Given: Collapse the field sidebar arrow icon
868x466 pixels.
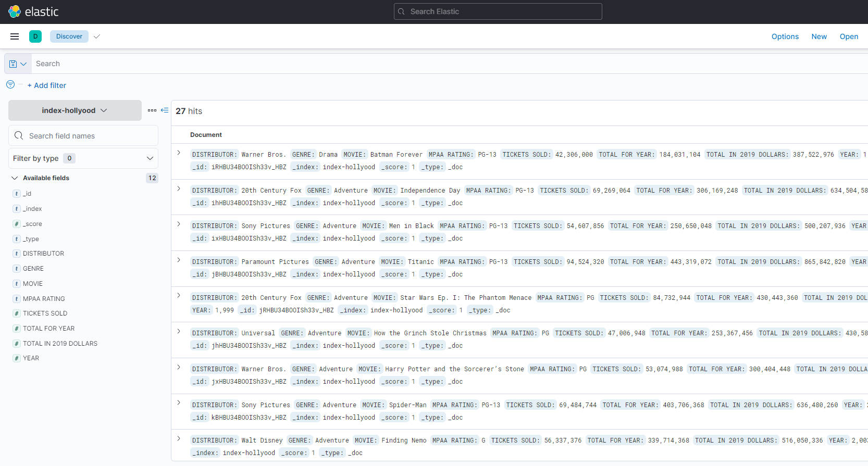Looking at the screenshot, I should [x=165, y=110].
